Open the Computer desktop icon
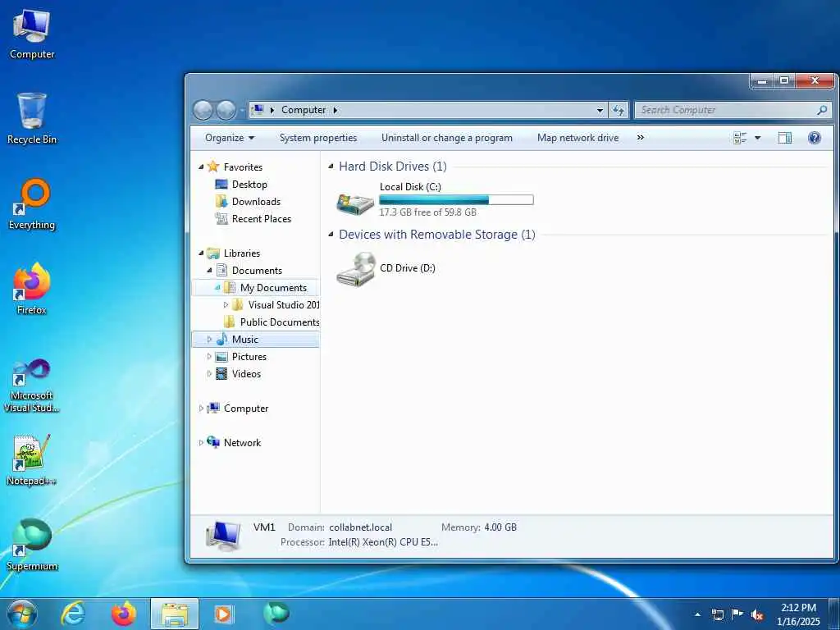Screen dimensions: 840x630 point(32,34)
